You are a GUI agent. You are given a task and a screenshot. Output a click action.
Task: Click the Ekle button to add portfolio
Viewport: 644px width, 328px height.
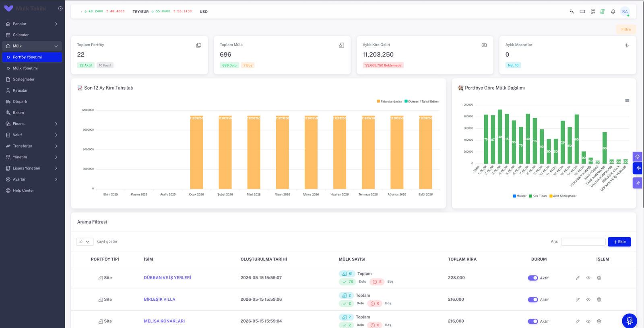pos(619,242)
